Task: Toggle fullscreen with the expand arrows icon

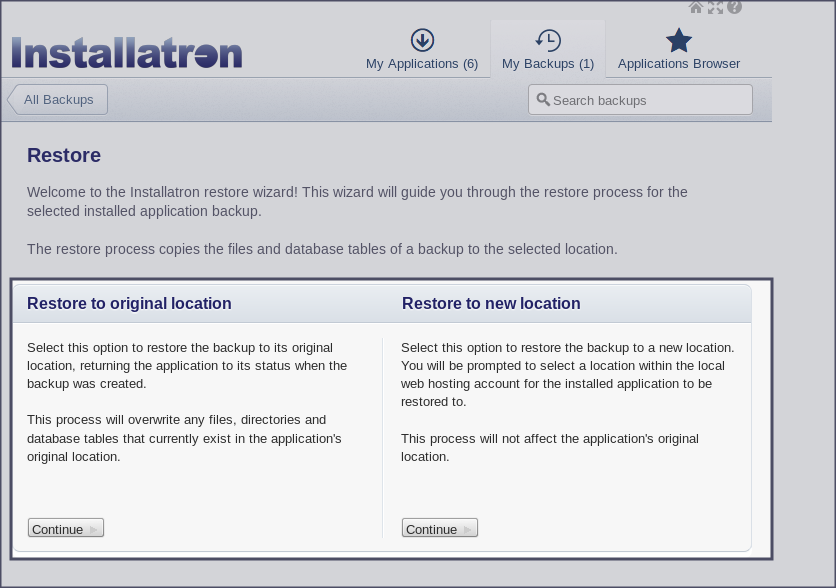Action: (715, 7)
